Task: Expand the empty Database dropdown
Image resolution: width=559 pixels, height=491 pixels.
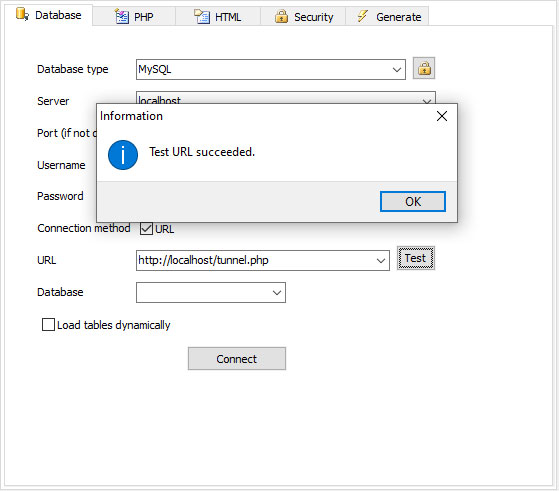Action: 277,293
